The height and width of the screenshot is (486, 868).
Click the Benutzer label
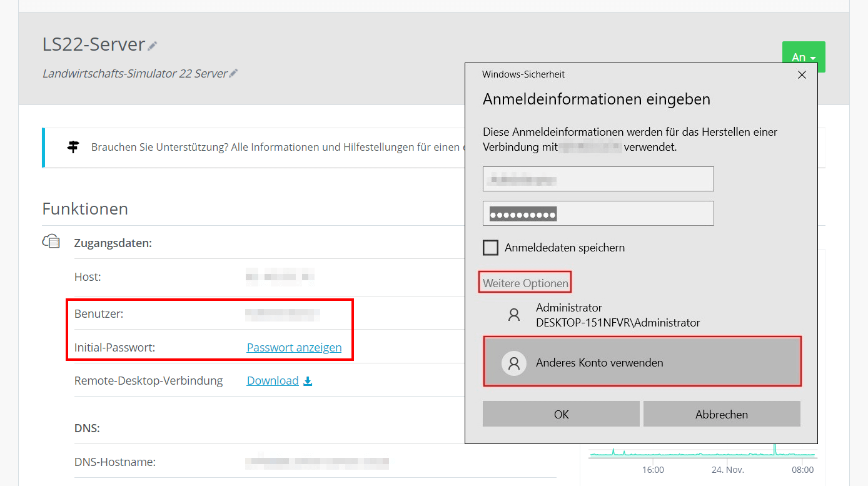99,314
